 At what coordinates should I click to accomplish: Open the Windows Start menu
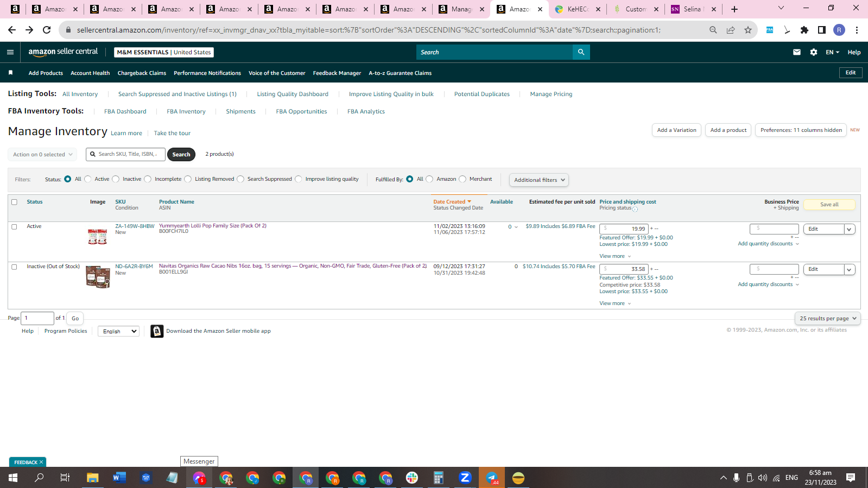[13, 478]
